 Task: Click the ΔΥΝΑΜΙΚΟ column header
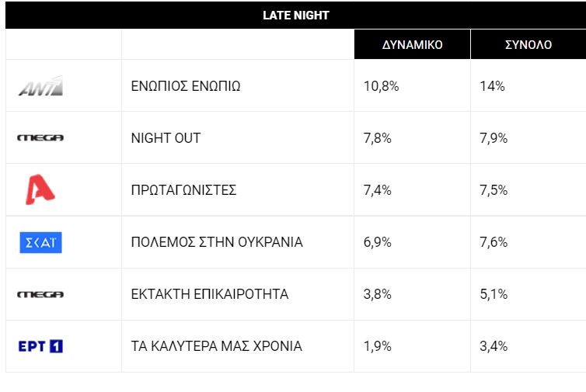coord(412,45)
